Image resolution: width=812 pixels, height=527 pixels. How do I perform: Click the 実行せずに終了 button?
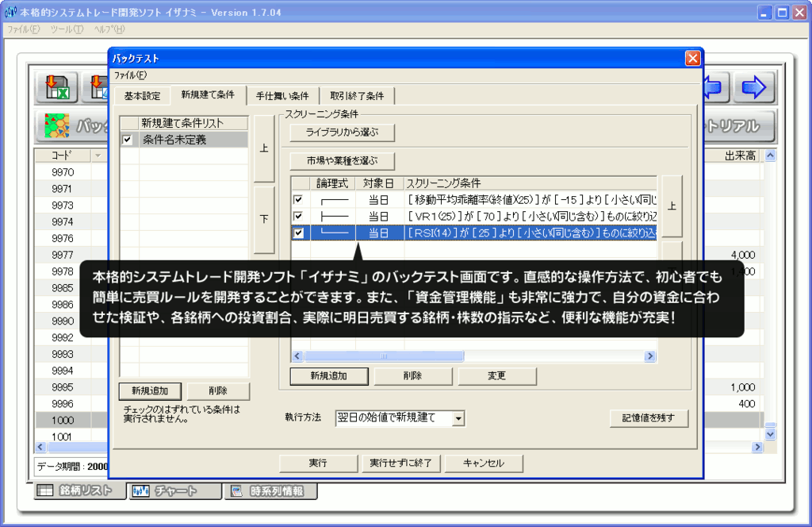click(400, 464)
